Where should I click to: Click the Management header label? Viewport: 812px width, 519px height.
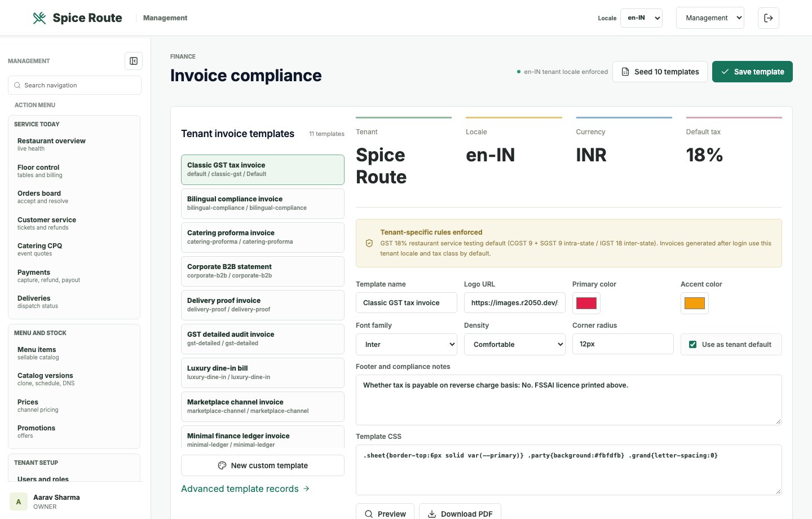pyautogui.click(x=165, y=18)
